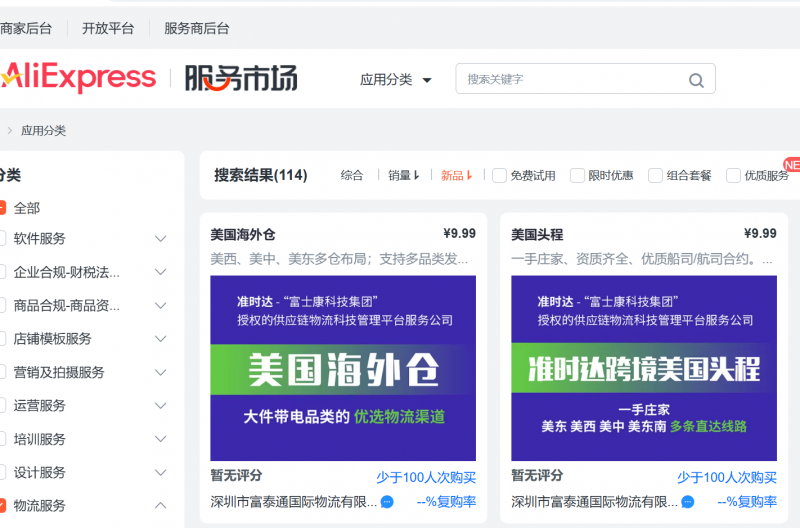
Task: Focus the 搜索关键字 search field
Action: click(585, 79)
